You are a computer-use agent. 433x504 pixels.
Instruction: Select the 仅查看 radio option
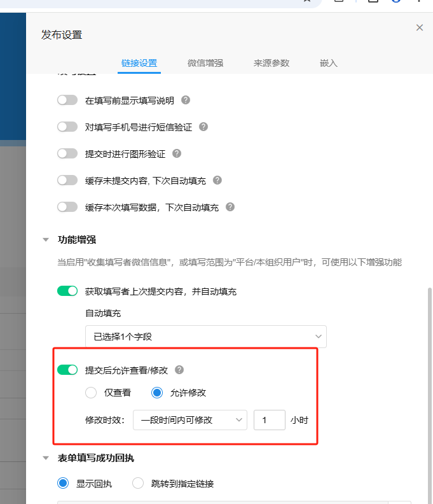pyautogui.click(x=91, y=393)
